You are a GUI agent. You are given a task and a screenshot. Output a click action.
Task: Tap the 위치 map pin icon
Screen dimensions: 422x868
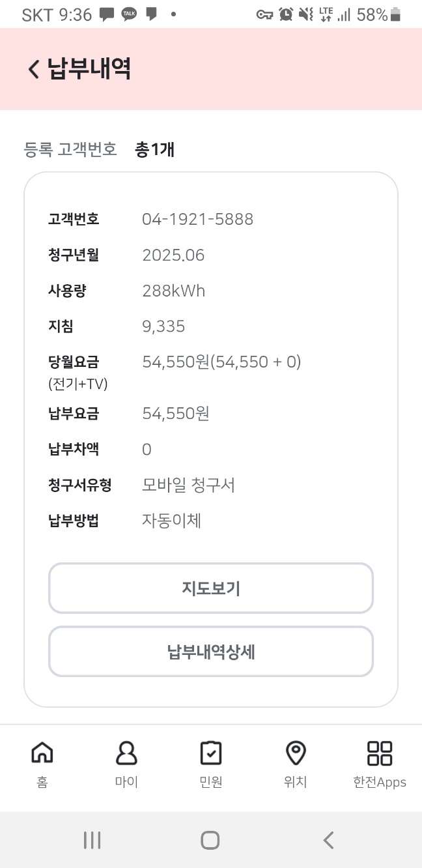point(296,753)
